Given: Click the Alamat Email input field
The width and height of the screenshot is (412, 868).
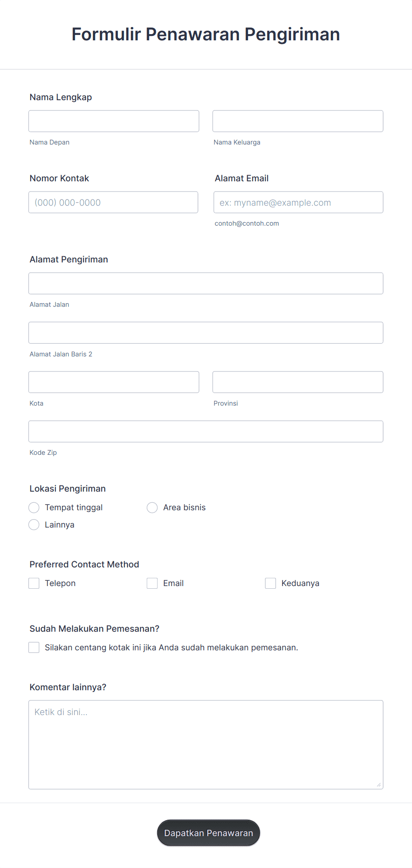Looking at the screenshot, I should tap(298, 202).
